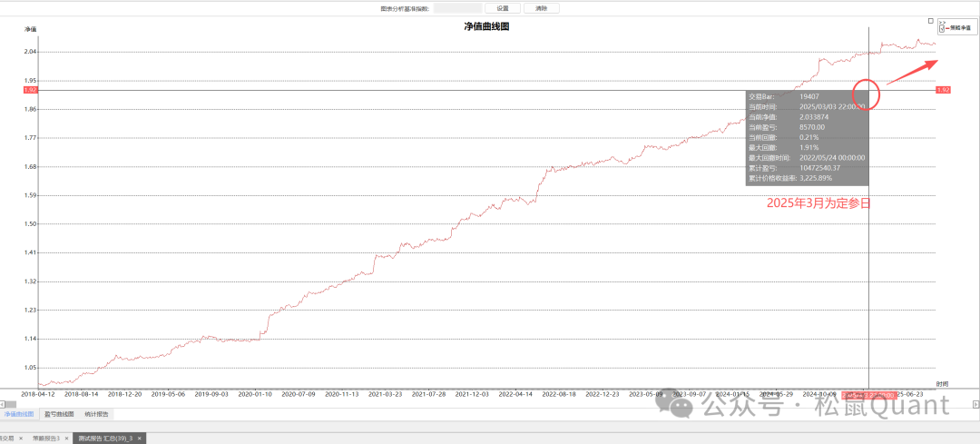Click the red highlighted date marker on time axis
The width and height of the screenshot is (980, 444).
tap(868, 395)
